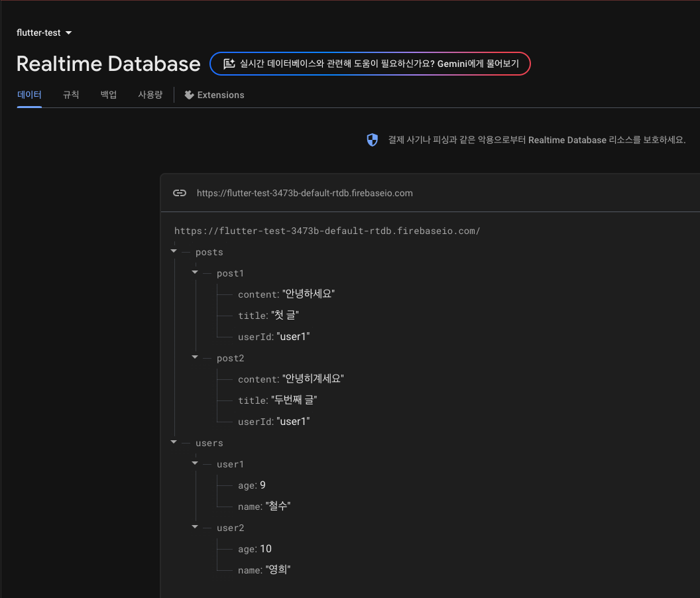
Task: Switch to the 데이터 tab
Action: 29,95
